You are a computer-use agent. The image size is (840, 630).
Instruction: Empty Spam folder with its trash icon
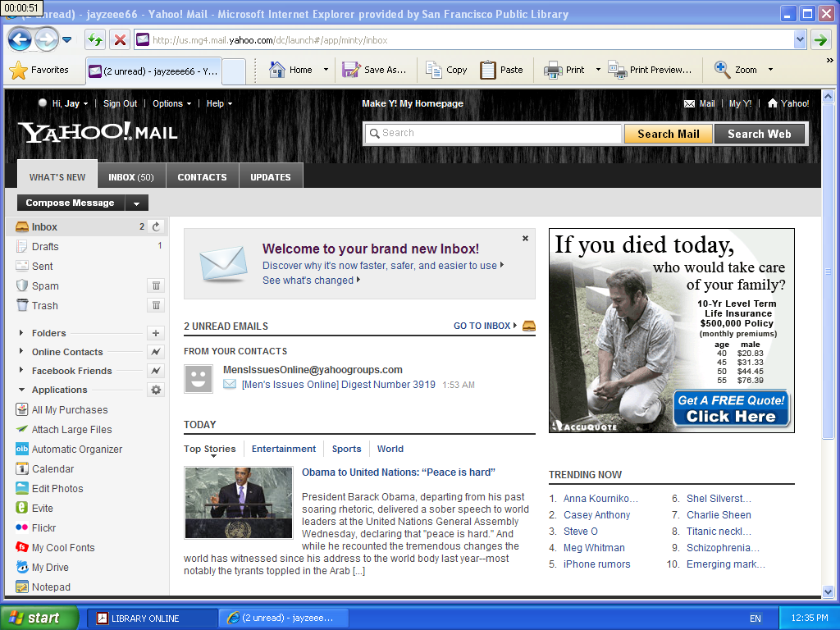pyautogui.click(x=156, y=285)
